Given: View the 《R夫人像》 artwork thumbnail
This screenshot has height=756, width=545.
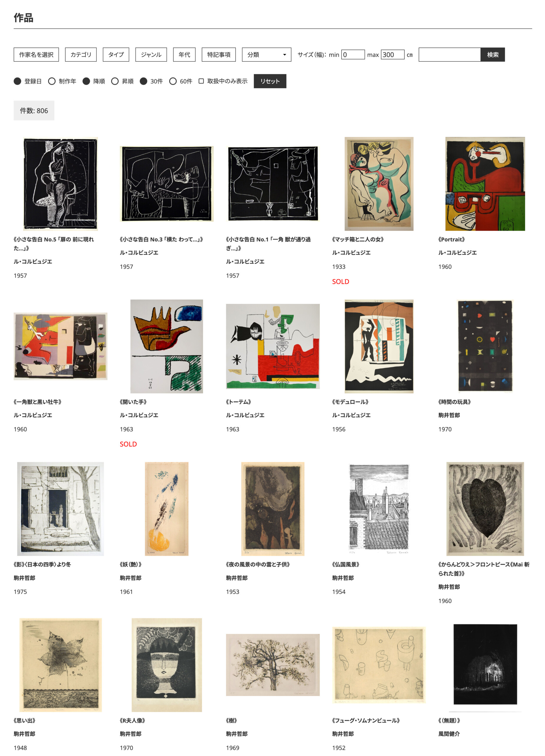Looking at the screenshot, I should 166,665.
